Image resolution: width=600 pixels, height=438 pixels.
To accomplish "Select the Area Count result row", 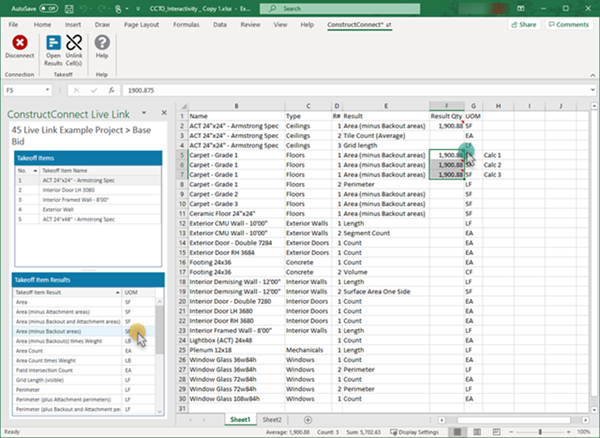I will (x=84, y=351).
